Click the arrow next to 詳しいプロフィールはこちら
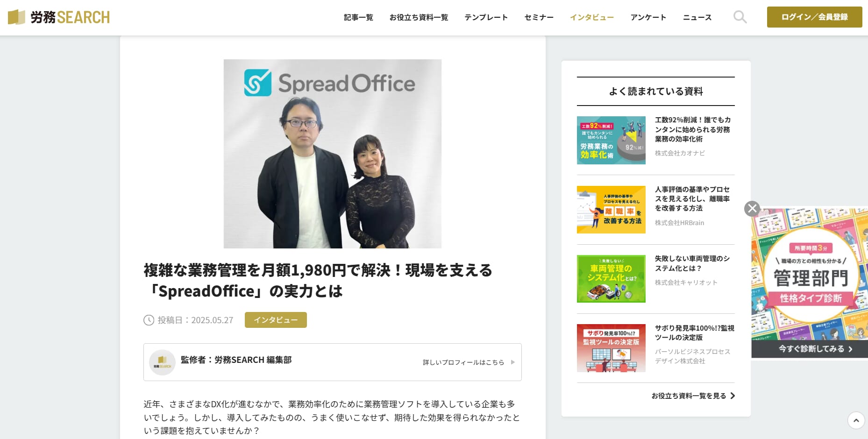 click(513, 362)
